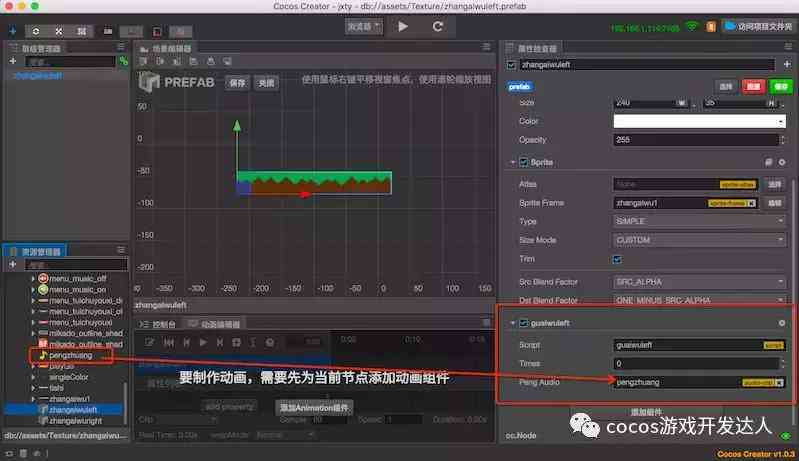The width and height of the screenshot is (799, 461).
Task: Focus the assets search field
Action: point(76,265)
